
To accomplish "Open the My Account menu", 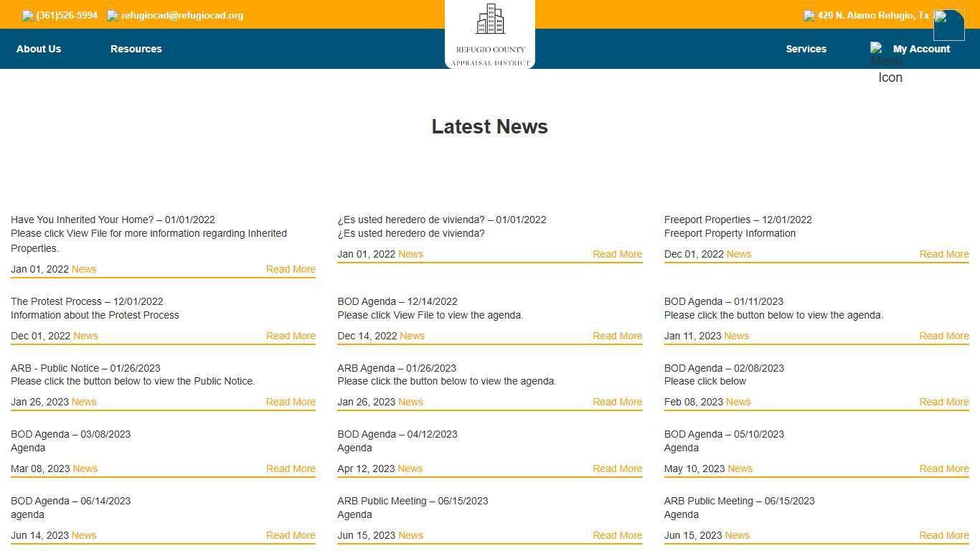I will 921,49.
